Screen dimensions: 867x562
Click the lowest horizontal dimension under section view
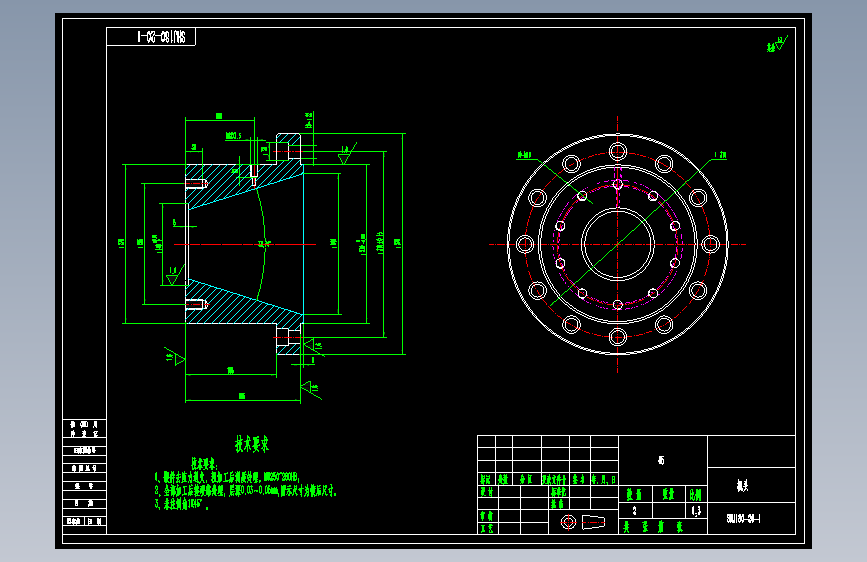click(x=242, y=397)
